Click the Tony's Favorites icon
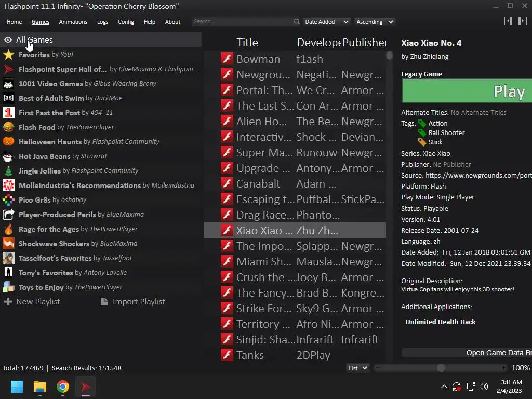532x399 pixels. 8,272
